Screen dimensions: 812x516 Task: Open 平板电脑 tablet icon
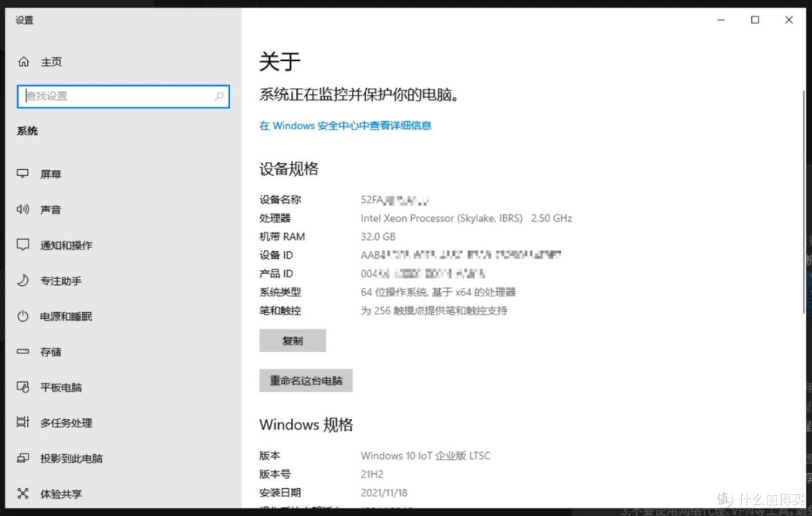(23, 387)
